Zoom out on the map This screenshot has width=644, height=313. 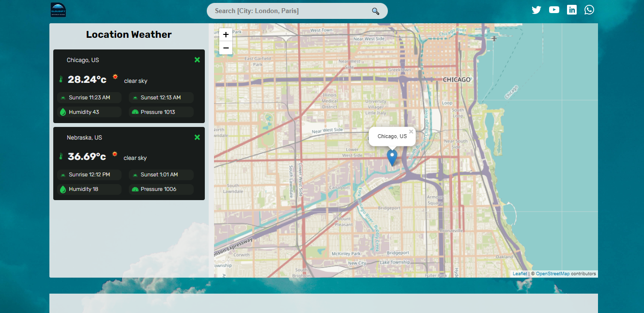pyautogui.click(x=226, y=48)
